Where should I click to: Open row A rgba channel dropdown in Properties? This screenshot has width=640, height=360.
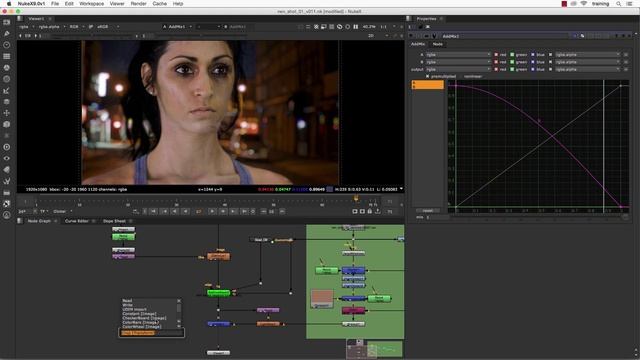(458, 54)
